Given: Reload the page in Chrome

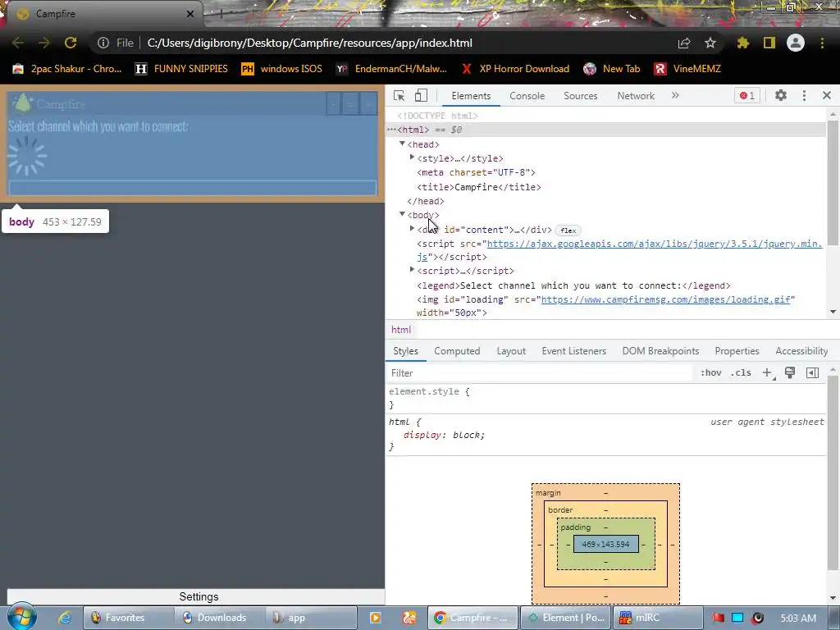Looking at the screenshot, I should pos(71,43).
